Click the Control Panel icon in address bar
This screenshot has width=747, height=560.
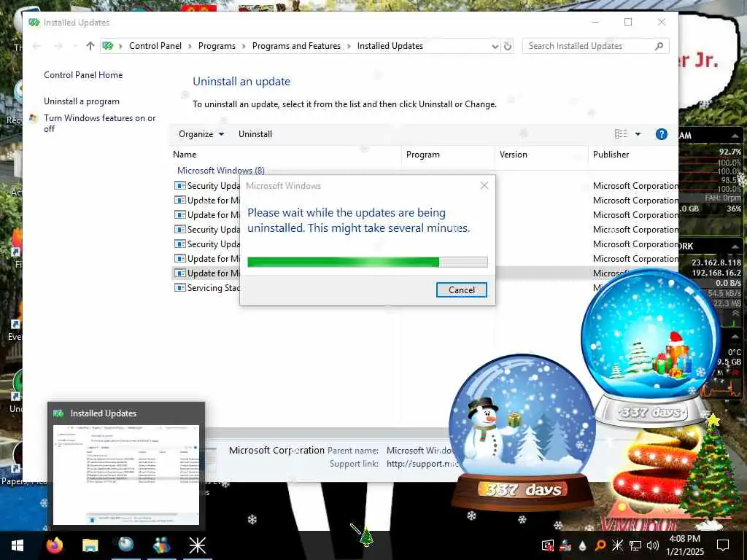tap(108, 46)
